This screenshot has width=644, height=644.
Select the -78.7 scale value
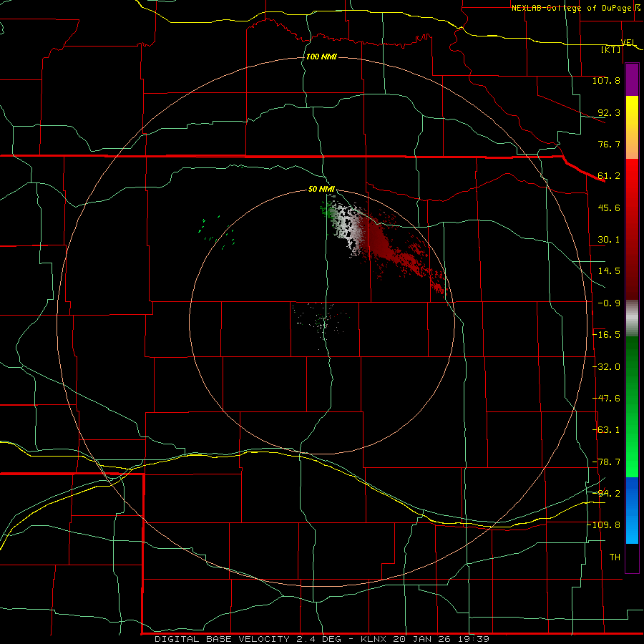click(x=607, y=462)
